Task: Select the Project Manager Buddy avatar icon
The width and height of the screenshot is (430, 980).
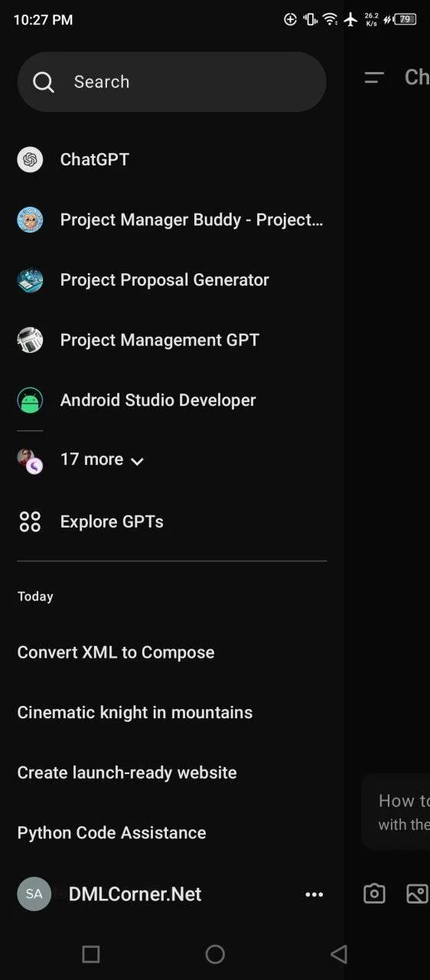Action: coord(30,220)
